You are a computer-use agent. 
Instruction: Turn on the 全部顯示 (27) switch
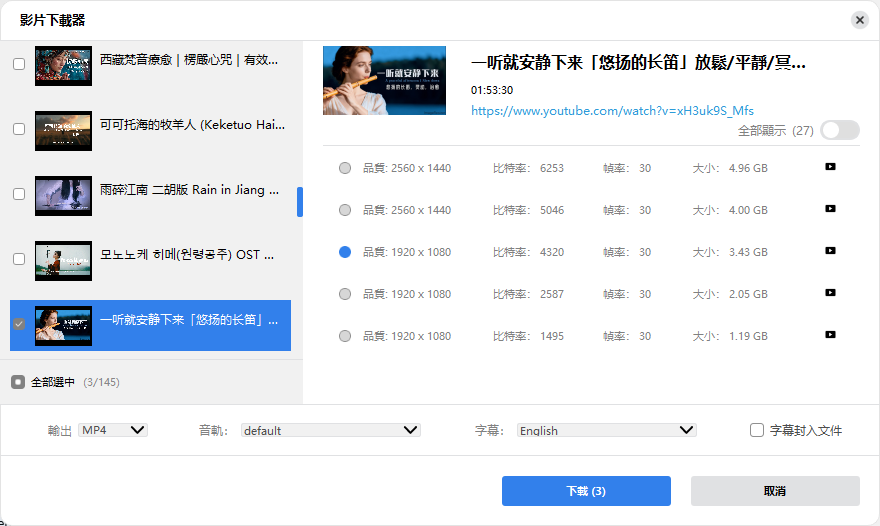[x=840, y=130]
